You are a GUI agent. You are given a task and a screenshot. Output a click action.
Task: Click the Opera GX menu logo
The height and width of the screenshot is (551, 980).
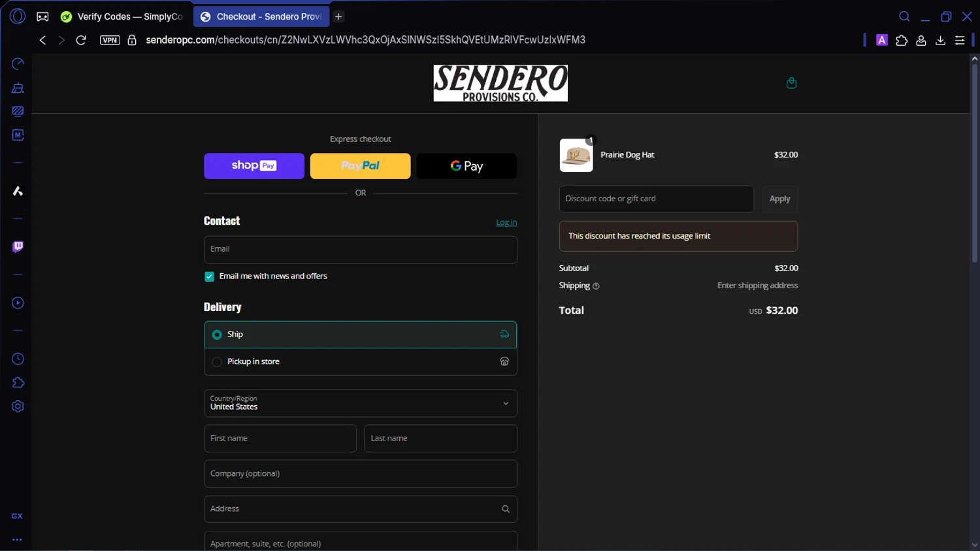[18, 16]
